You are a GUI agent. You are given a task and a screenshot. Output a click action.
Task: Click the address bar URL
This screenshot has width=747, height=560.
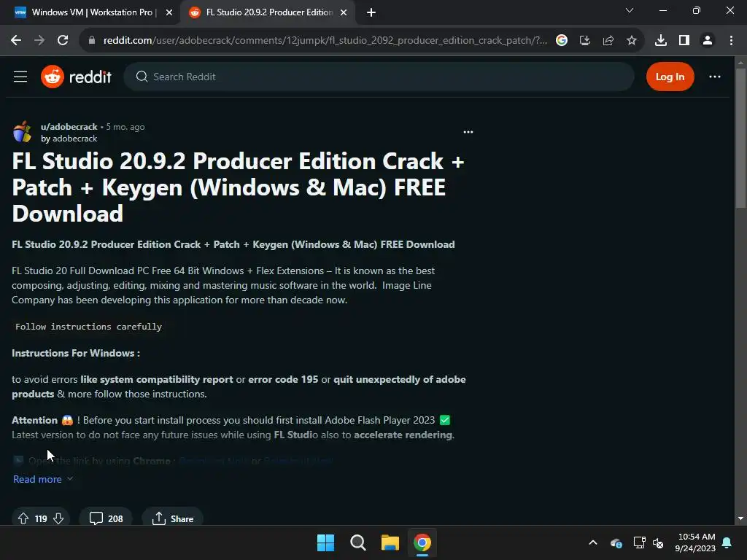coord(325,41)
